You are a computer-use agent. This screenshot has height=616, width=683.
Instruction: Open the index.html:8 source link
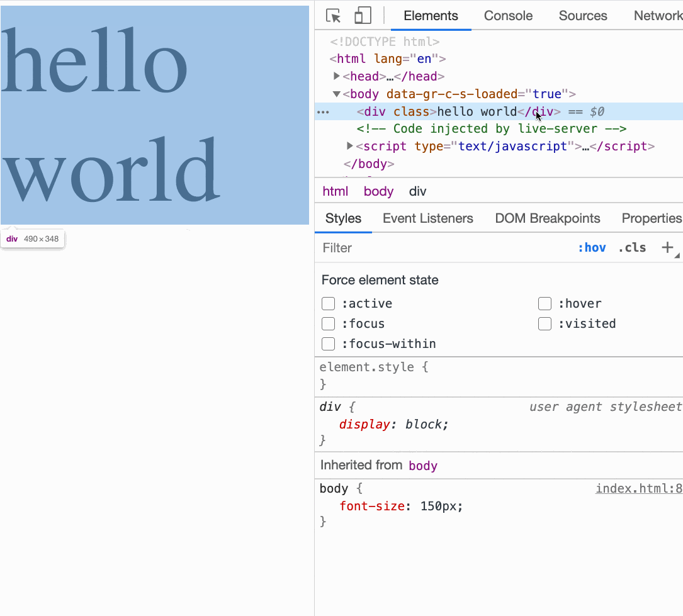click(638, 489)
